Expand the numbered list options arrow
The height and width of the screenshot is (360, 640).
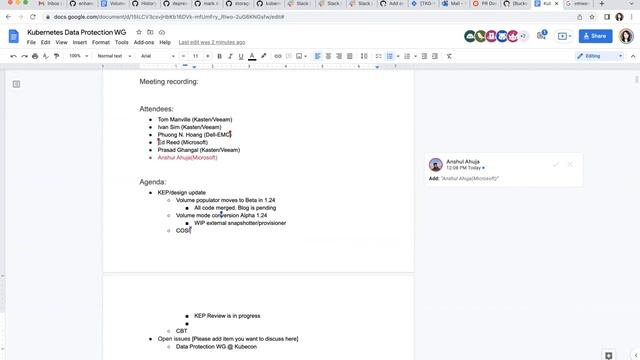416,56
